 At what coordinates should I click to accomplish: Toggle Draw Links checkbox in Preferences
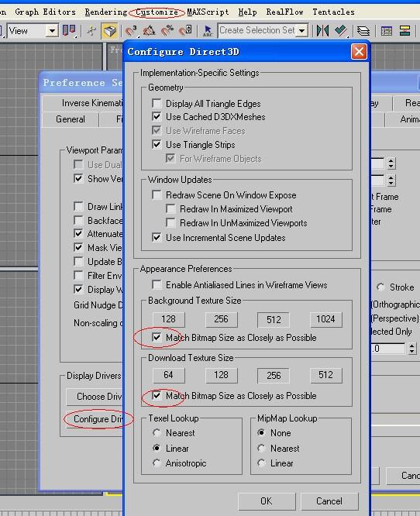pyautogui.click(x=78, y=206)
